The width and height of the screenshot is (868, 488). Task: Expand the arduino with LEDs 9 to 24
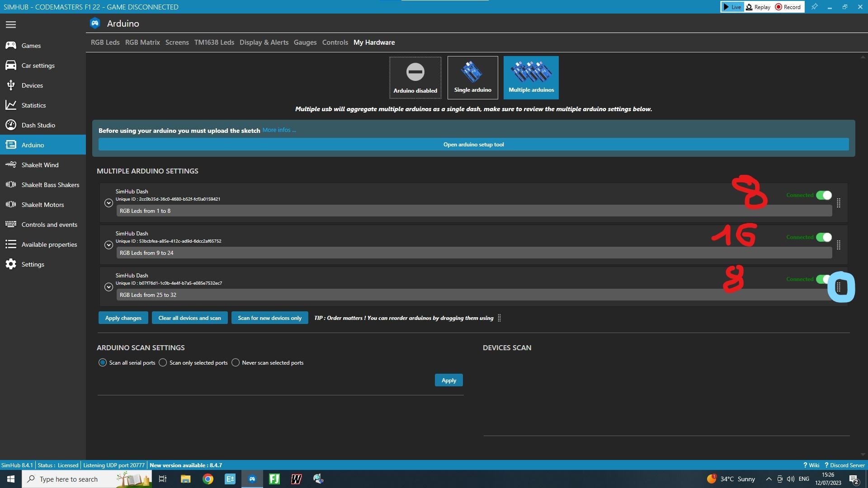click(108, 245)
